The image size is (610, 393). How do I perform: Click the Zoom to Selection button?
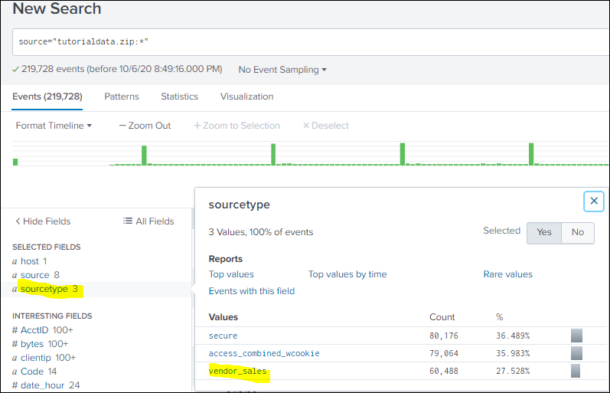237,126
